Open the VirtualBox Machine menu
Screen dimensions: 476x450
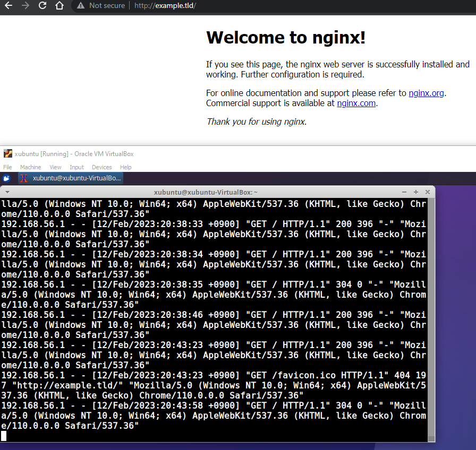pos(31,167)
